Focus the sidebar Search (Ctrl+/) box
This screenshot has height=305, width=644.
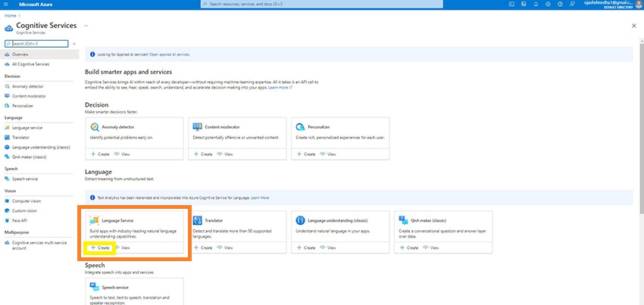click(36, 43)
